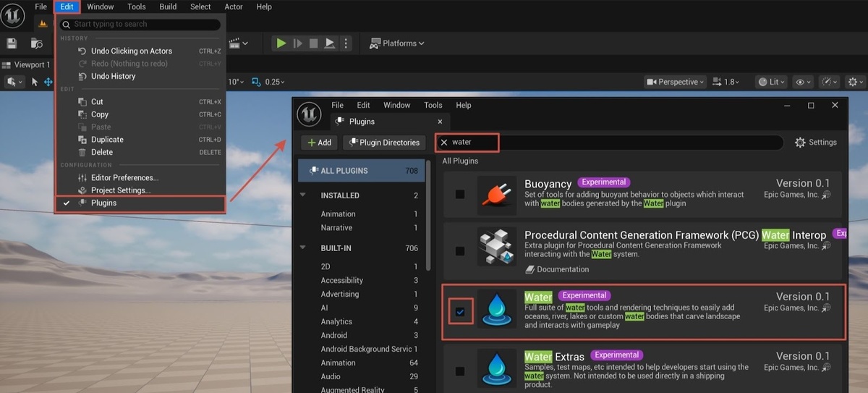868x393 pixels.
Task: Click the Edit menu search field
Action: (140, 25)
